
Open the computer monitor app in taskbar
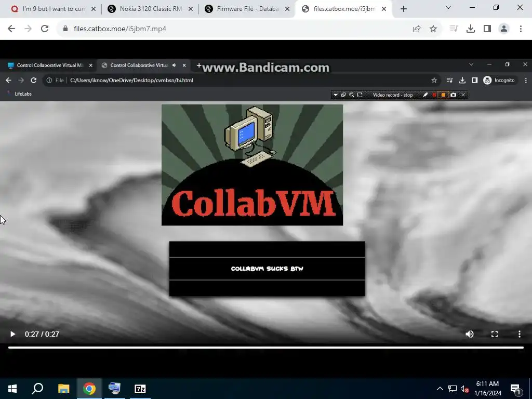114,389
